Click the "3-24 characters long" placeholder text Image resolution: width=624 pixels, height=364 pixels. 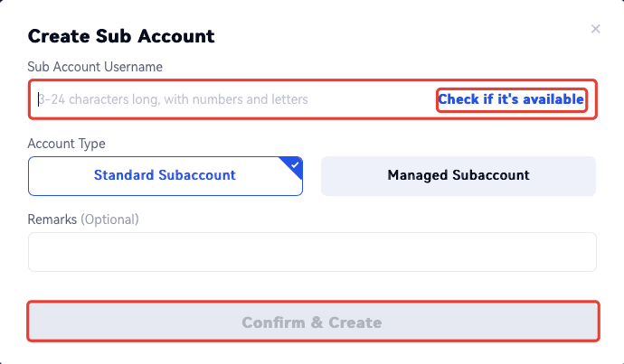pyautogui.click(x=173, y=99)
